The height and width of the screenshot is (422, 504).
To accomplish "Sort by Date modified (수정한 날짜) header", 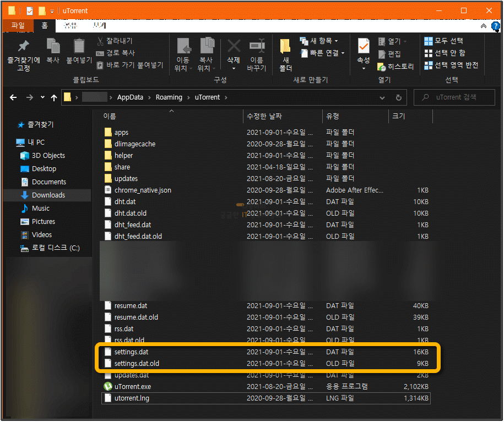I will click(264, 116).
